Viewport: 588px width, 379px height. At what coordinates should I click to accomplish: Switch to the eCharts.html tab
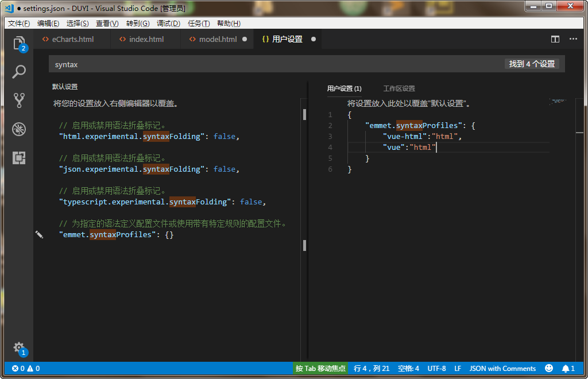72,39
